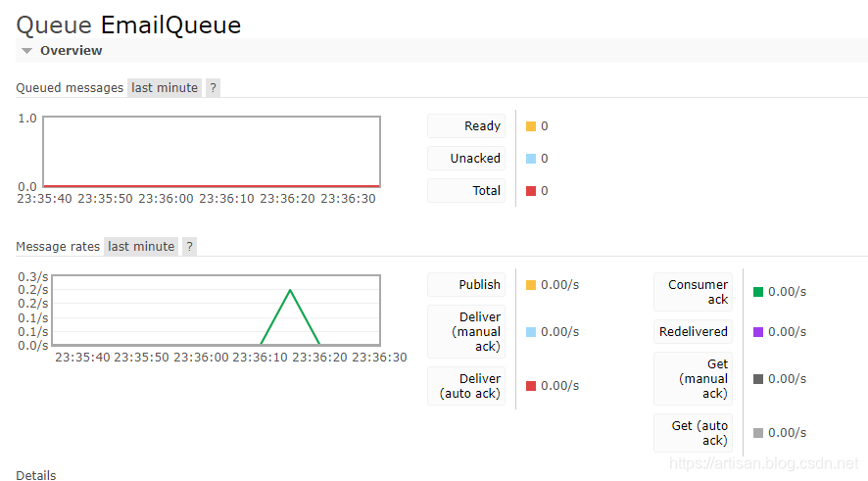Viewport: 868px width, 481px height.
Task: Toggle the Publish rate legend
Action: coord(466,284)
